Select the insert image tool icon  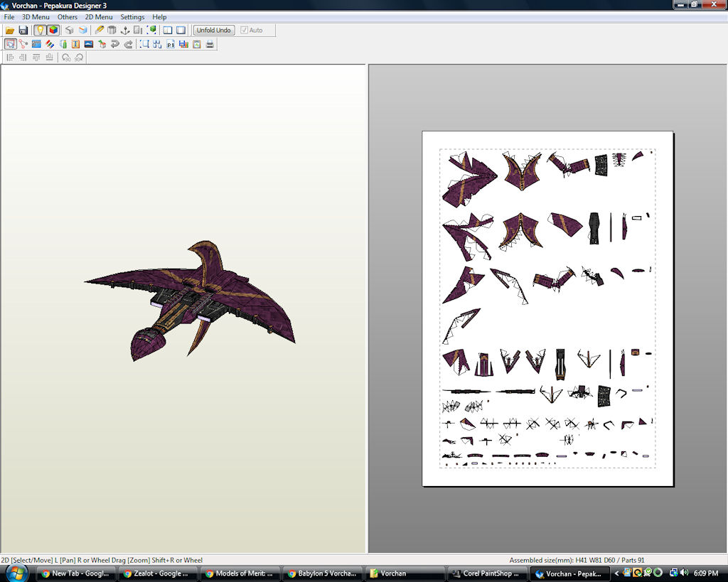coord(89,44)
